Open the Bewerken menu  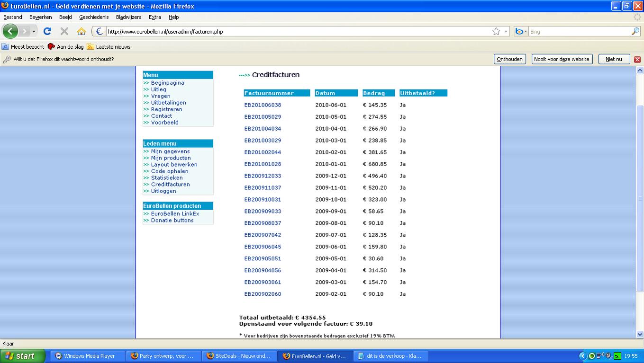tap(41, 17)
